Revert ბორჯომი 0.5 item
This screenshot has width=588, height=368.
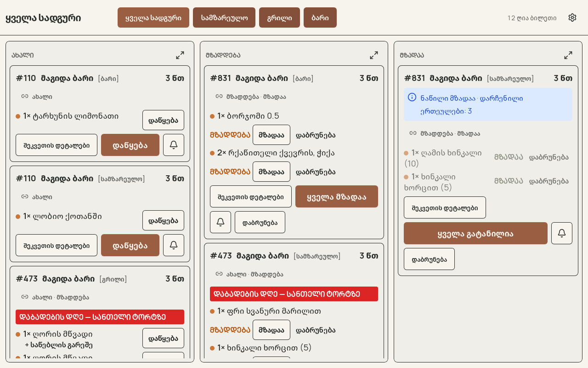point(316,135)
